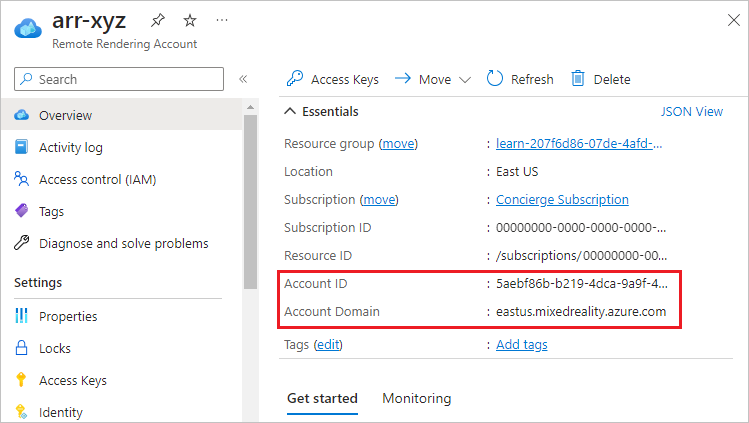749x423 pixels.
Task: Click the move link next to Subscription
Action: [379, 200]
